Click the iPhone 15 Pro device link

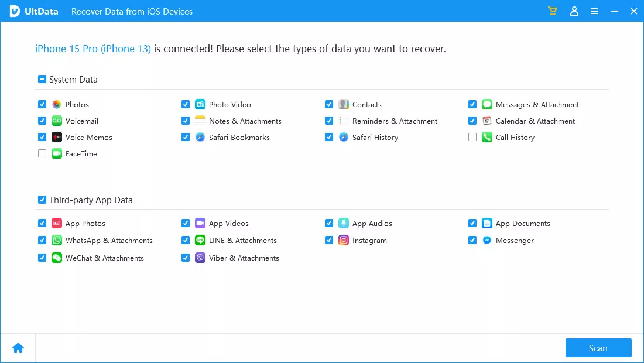93,49
